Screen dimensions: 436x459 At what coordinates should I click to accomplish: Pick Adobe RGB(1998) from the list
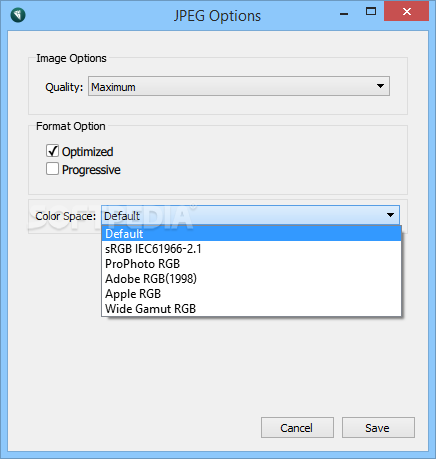click(x=251, y=279)
